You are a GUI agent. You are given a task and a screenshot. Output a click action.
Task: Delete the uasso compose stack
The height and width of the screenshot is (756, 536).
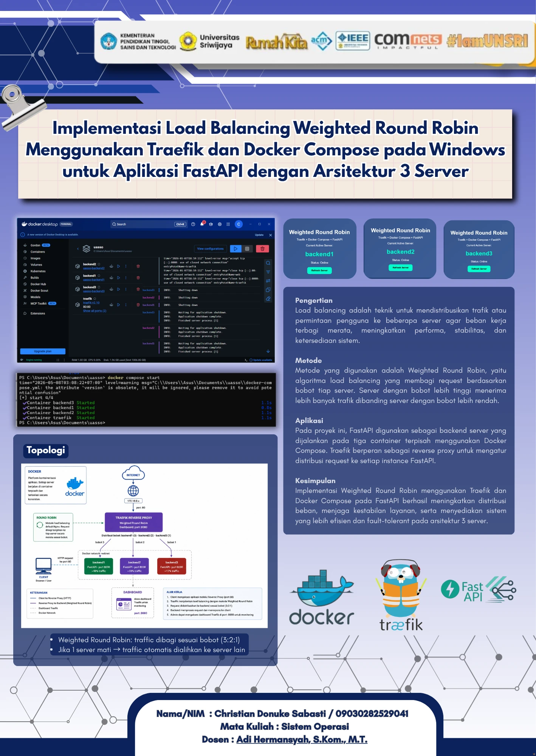click(262, 249)
